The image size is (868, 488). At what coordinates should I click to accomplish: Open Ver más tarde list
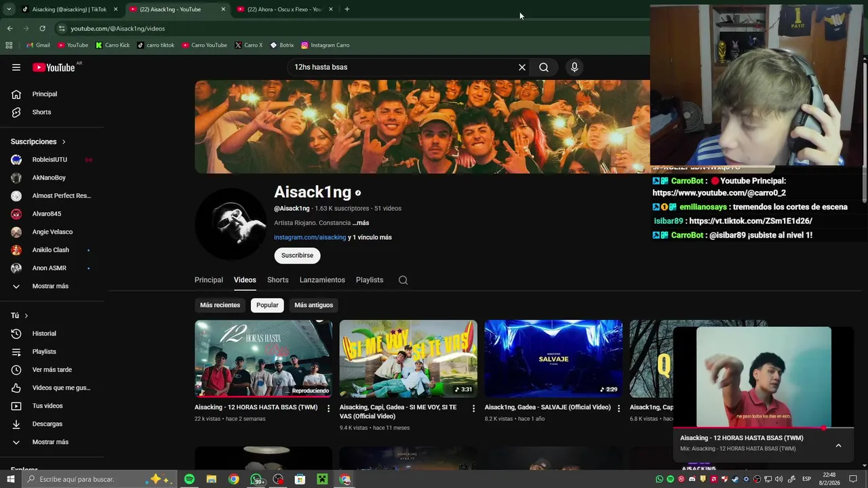coord(53,369)
